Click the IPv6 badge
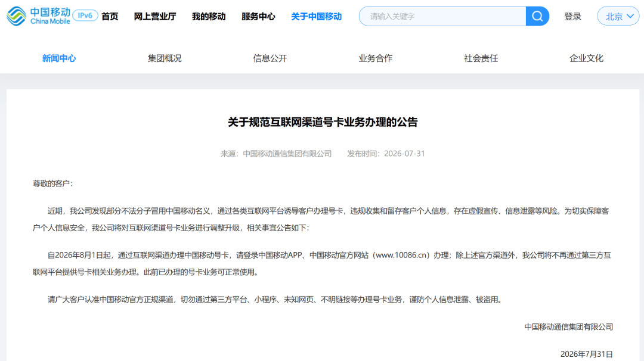The image size is (644, 361). 85,15
